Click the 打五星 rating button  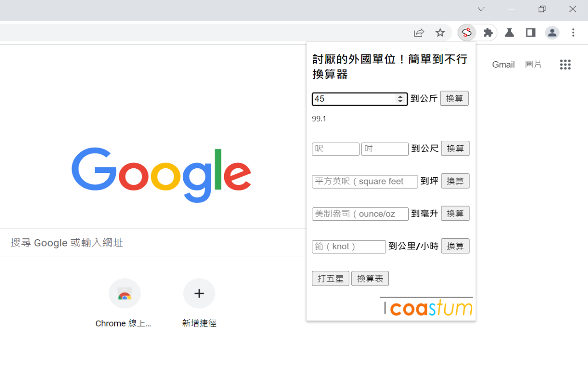(331, 278)
